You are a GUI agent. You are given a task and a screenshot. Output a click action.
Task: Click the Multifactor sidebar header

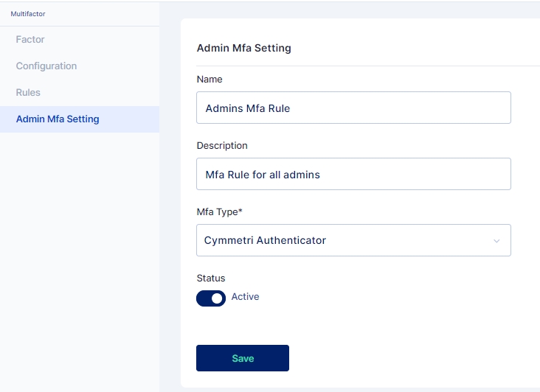(28, 14)
